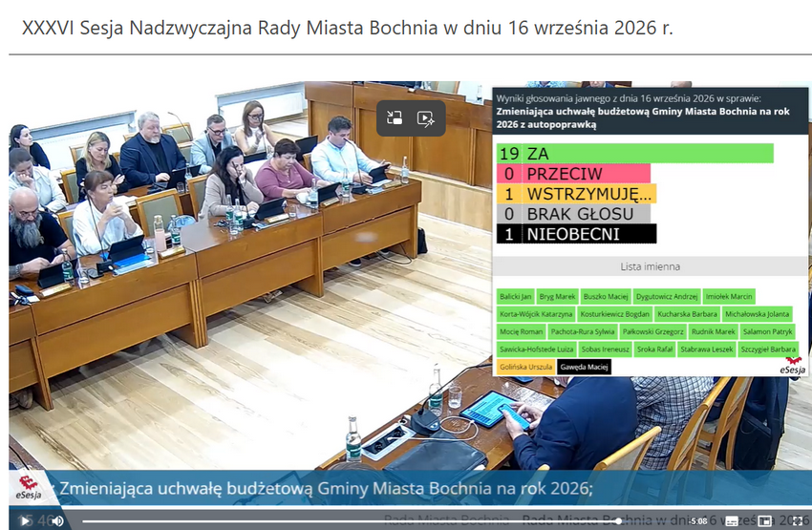Click the Lista imienna header
This screenshot has height=530, width=812.
[x=650, y=266]
